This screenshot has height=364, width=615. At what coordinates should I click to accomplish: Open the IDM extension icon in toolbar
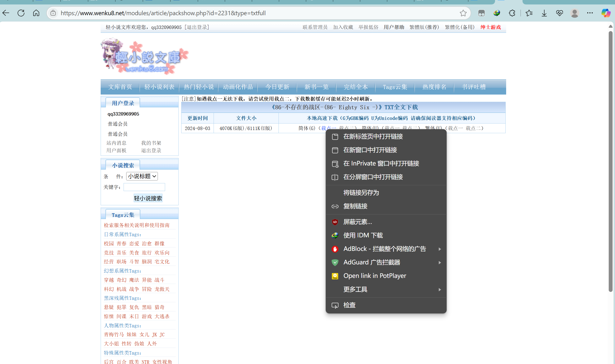(x=497, y=13)
